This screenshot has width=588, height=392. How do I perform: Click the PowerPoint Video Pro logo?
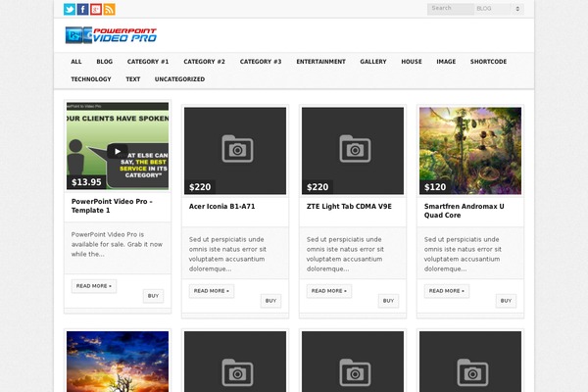(x=111, y=35)
